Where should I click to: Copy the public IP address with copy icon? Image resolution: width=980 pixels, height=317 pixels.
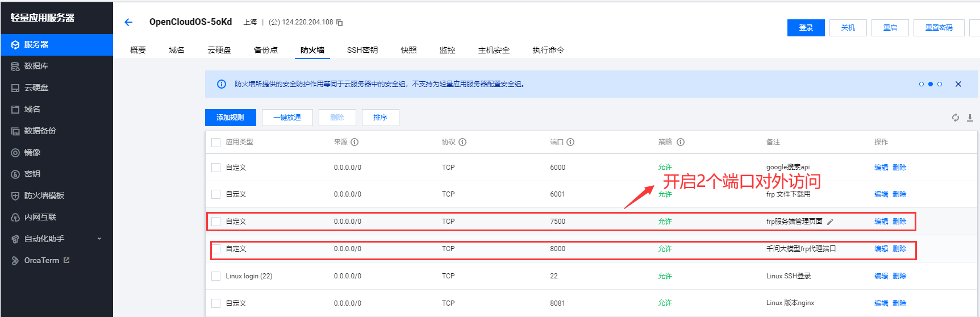tap(340, 23)
